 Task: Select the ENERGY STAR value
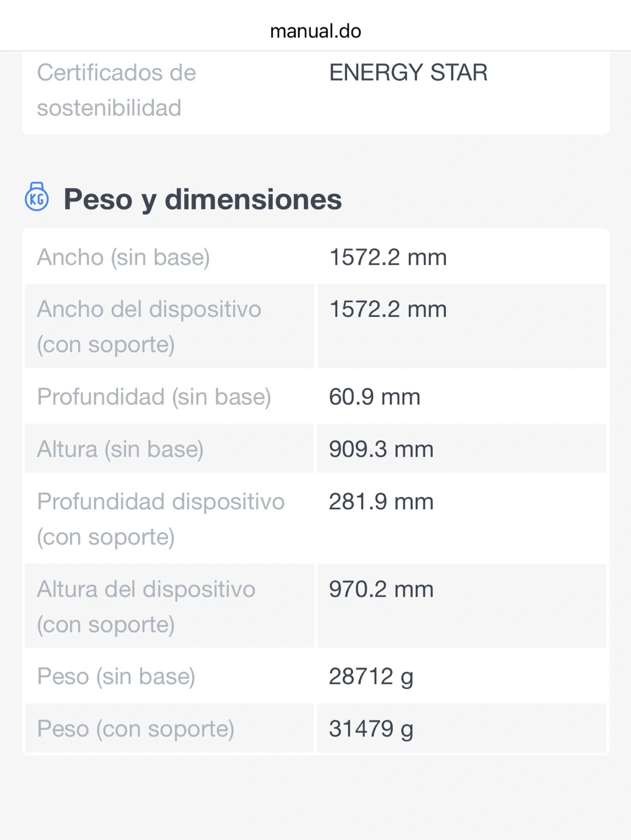pyautogui.click(x=408, y=73)
